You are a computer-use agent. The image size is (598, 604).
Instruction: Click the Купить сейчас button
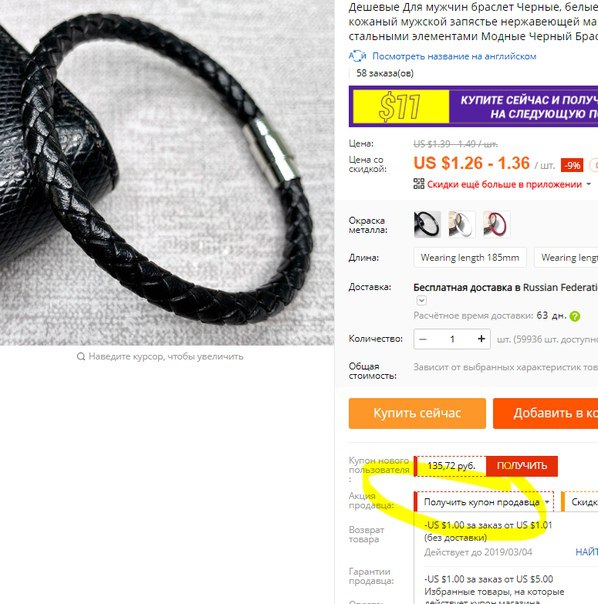pos(417,413)
